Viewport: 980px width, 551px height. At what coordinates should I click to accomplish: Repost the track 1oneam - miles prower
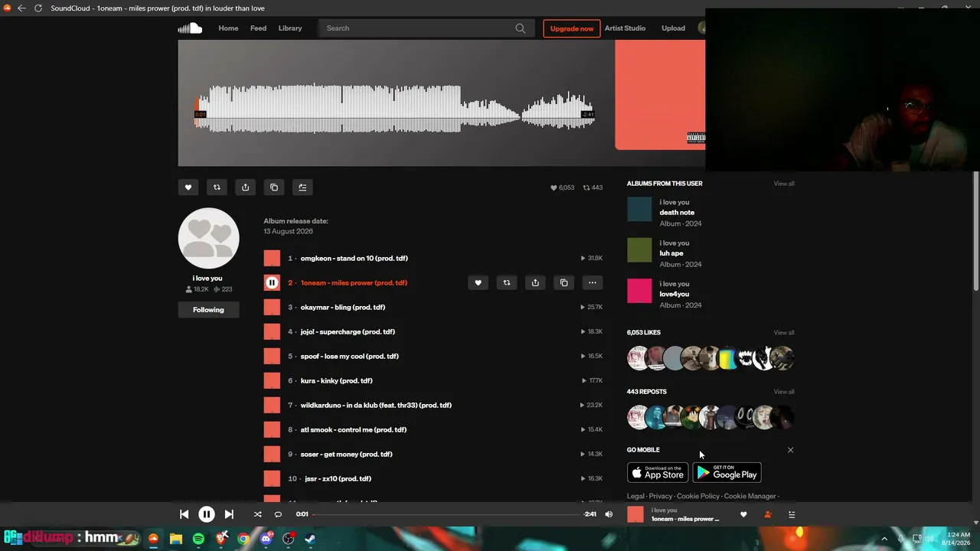point(507,282)
